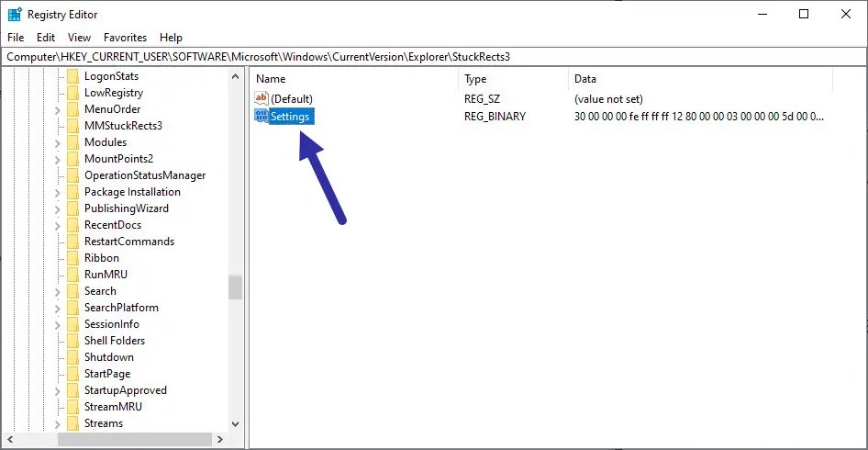Click the Package Installation folder icon
Screen dimensions: 868x450
coord(72,192)
